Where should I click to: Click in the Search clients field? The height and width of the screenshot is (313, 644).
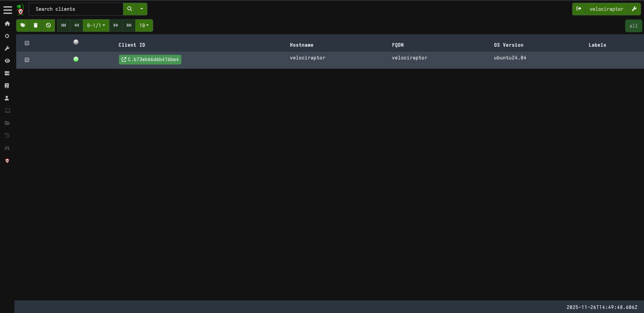point(76,9)
